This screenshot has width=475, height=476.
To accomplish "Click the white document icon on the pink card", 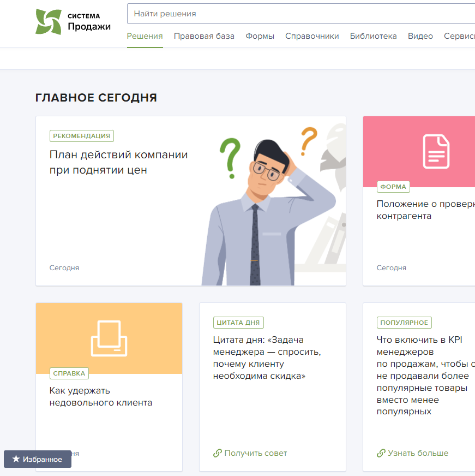I will tap(436, 151).
